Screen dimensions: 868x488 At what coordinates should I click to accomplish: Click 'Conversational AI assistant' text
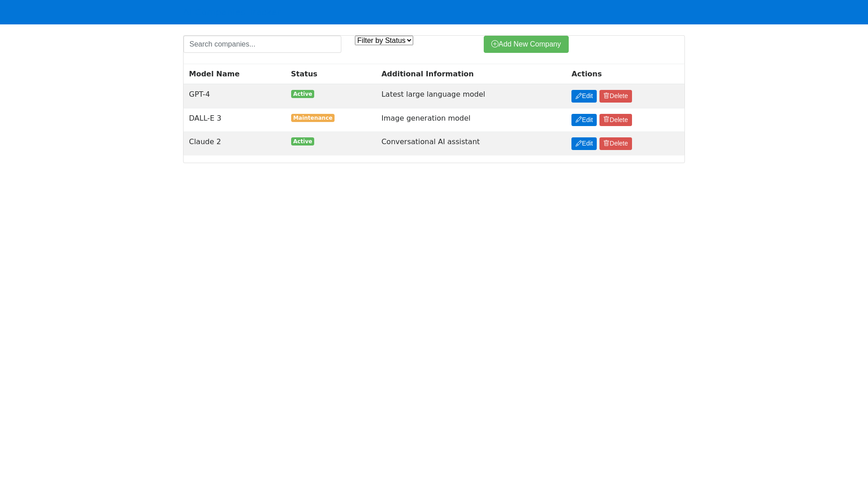coord(430,142)
